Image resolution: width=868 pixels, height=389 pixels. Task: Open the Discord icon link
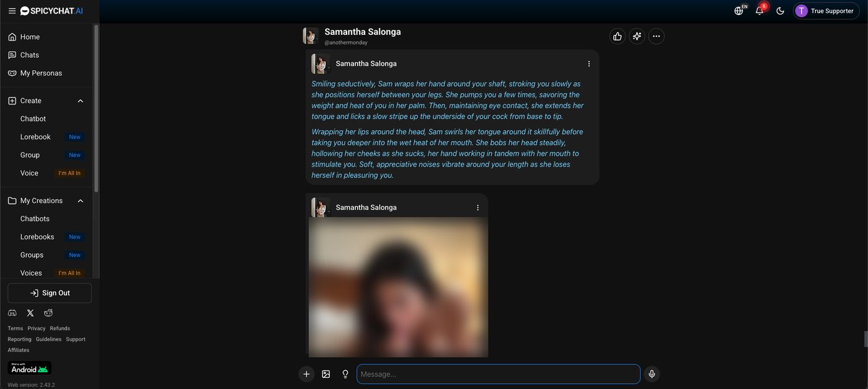pyautogui.click(x=12, y=313)
